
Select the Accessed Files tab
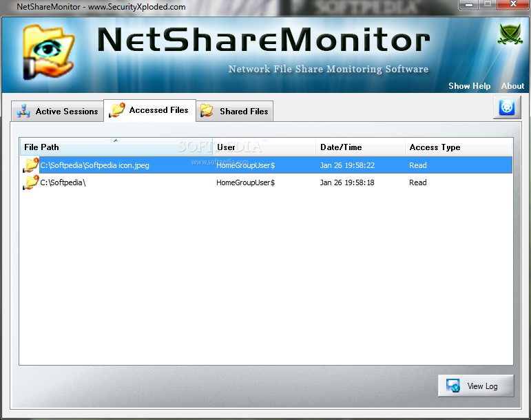pos(149,110)
